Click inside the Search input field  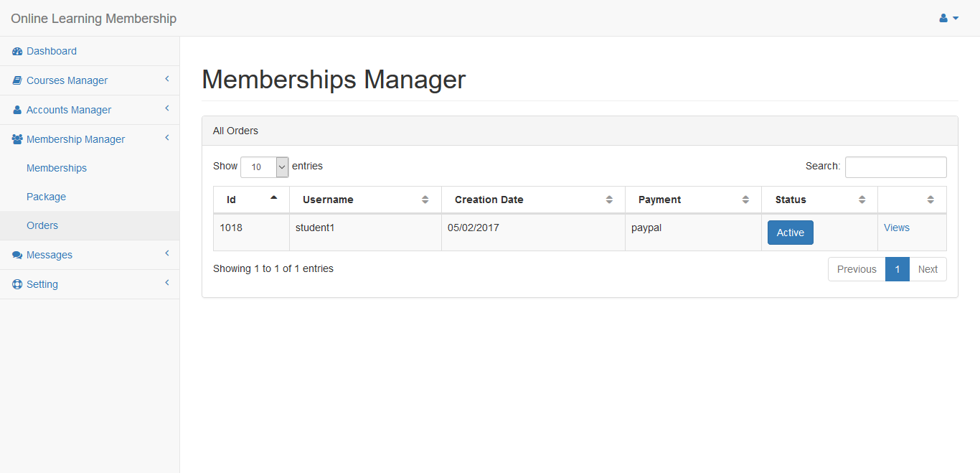[895, 167]
